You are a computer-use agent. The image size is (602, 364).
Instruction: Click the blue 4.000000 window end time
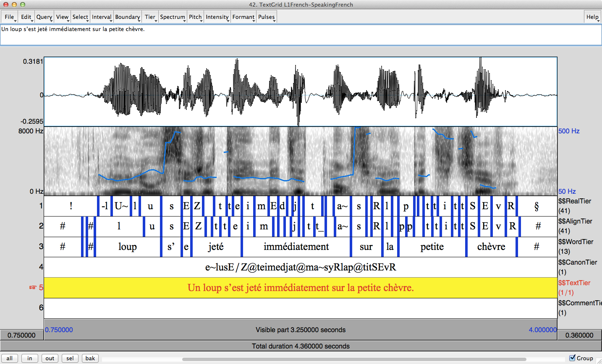click(x=542, y=330)
